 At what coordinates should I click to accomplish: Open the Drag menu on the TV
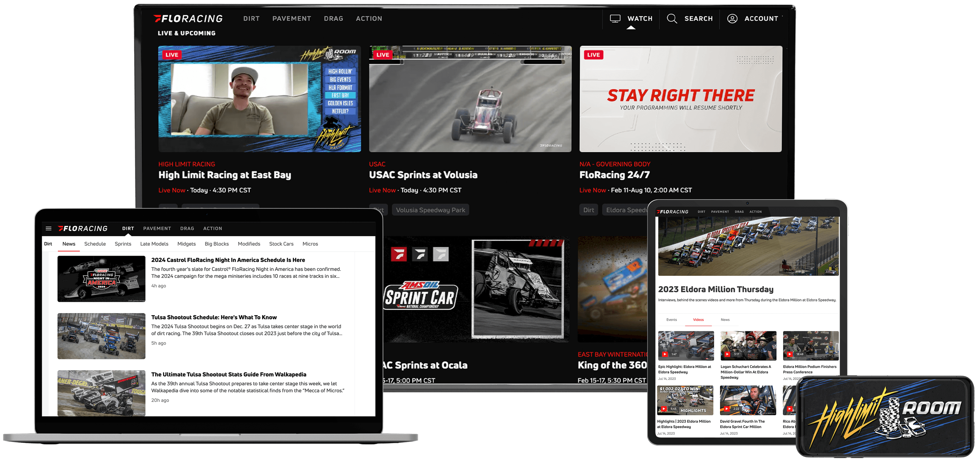click(333, 18)
